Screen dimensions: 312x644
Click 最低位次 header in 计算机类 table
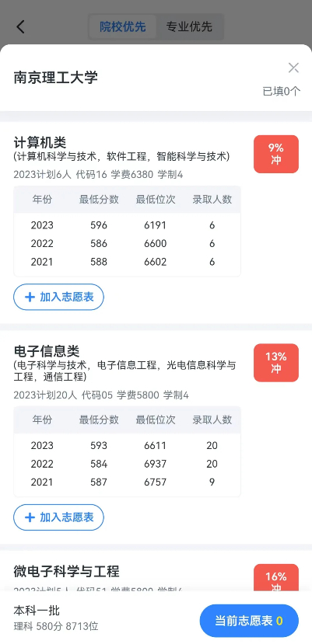click(156, 200)
